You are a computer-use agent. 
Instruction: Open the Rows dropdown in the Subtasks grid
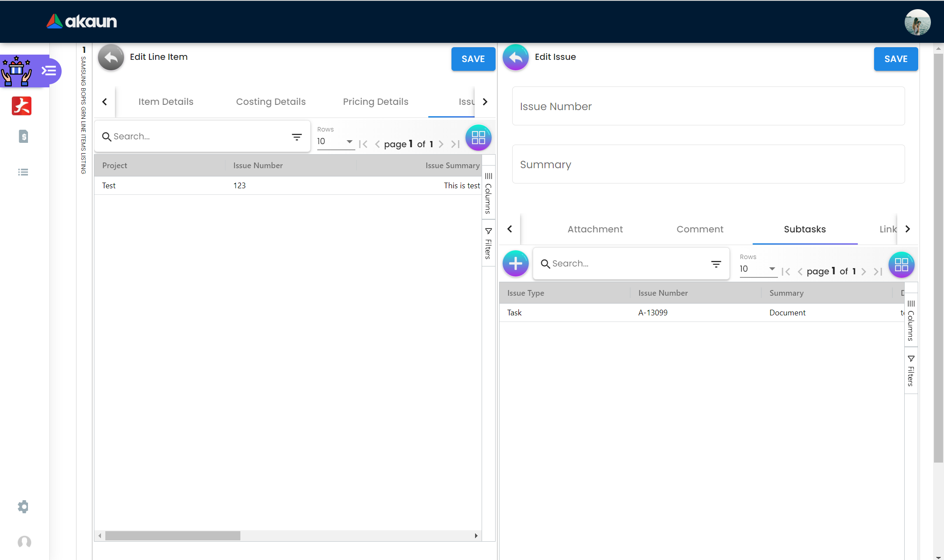[758, 269]
